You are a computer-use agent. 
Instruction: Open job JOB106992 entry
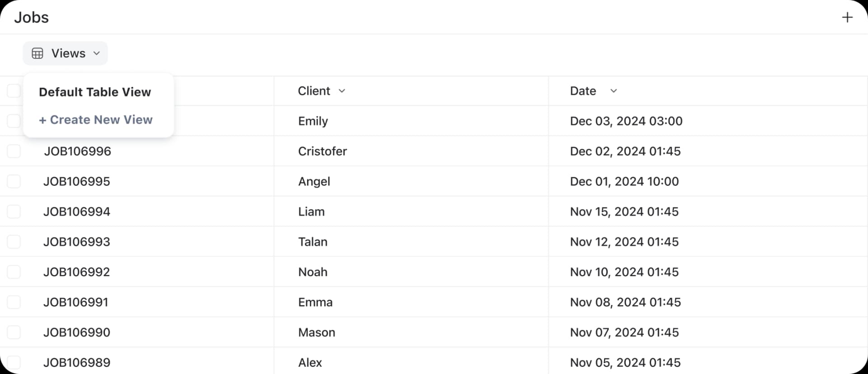point(77,272)
